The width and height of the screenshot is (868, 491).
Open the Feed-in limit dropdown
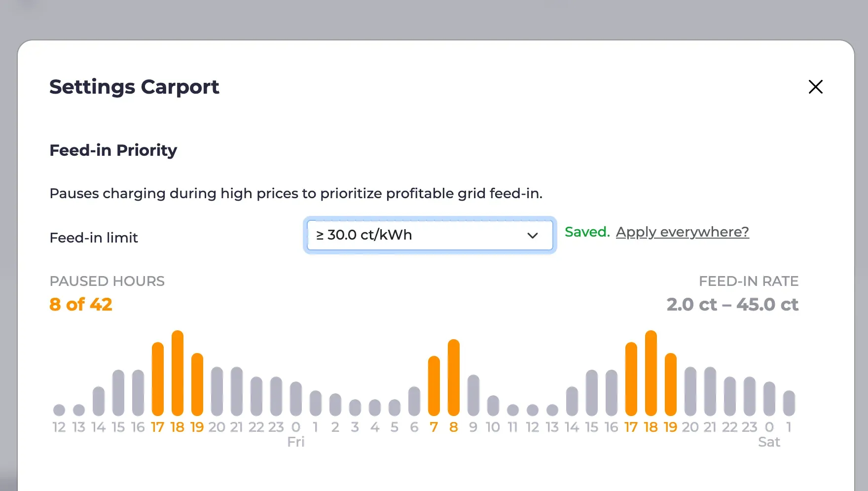coord(430,235)
